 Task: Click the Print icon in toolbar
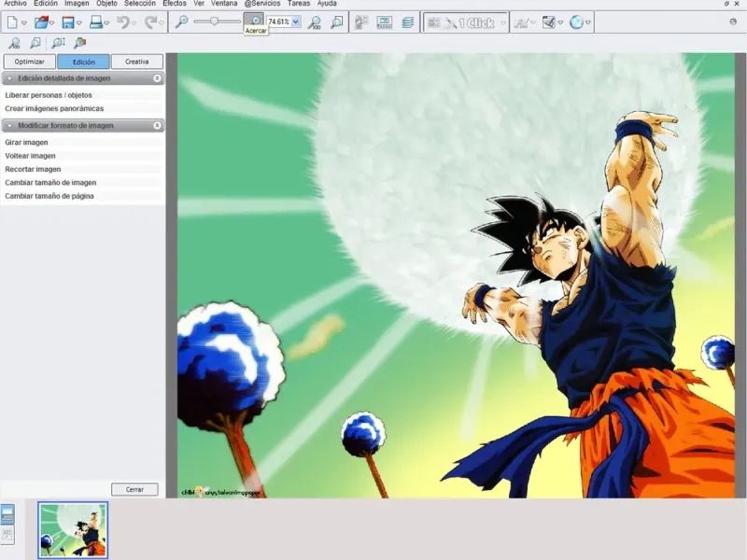point(95,21)
